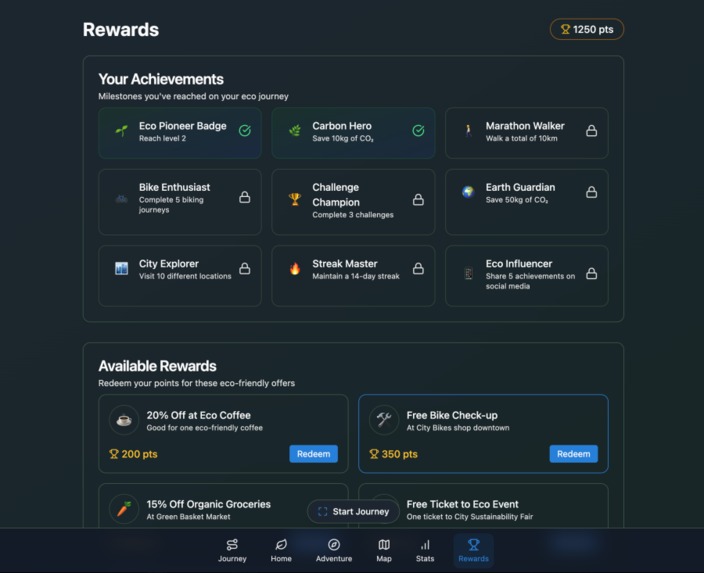Click the flame icon on Streak Master
Image resolution: width=704 pixels, height=573 pixels.
tap(295, 269)
